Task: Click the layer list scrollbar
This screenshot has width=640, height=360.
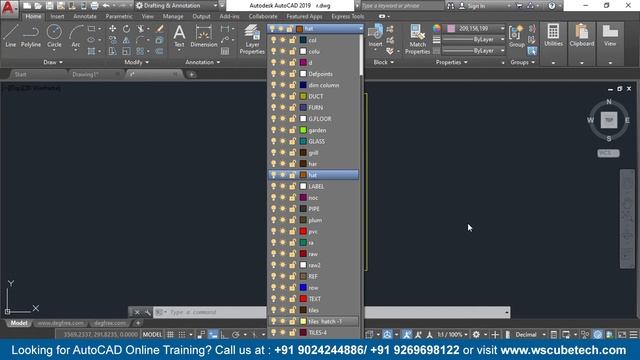Action: (361, 55)
